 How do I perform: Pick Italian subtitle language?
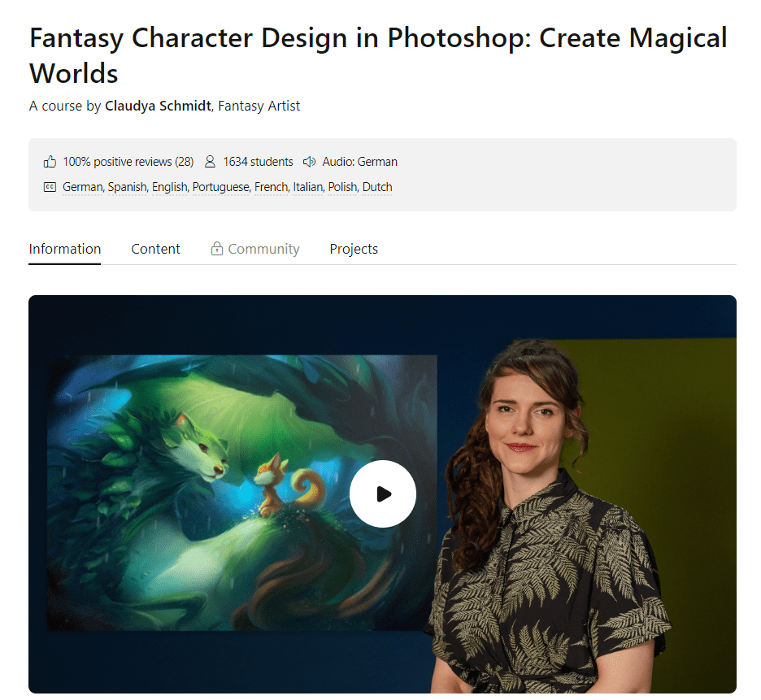307,187
